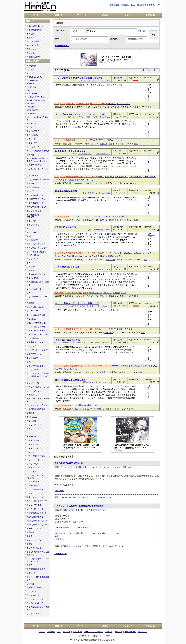Open CV.石見舞菜香 ad thumbnail
Screen dimensions: 186x644
click(132, 430)
